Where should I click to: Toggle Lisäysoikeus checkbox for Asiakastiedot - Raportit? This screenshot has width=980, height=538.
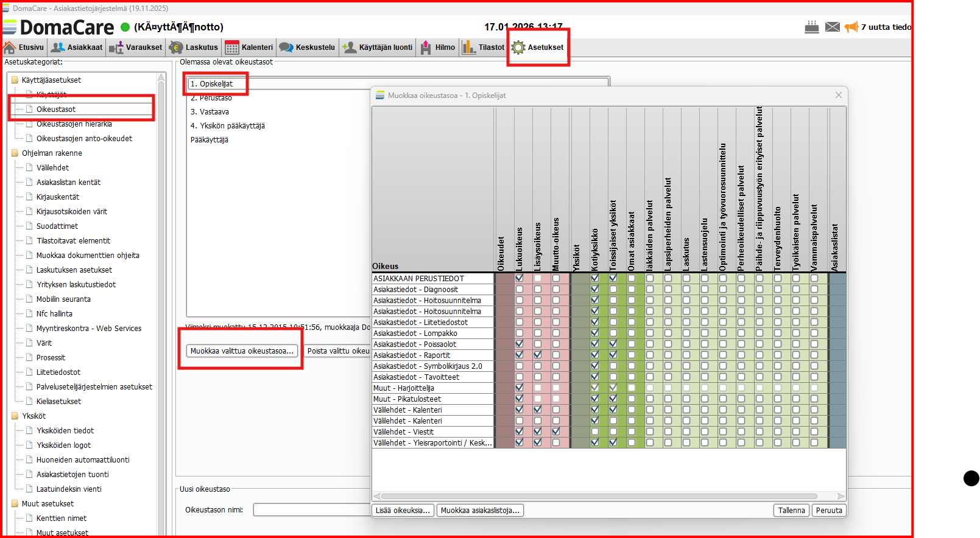pyautogui.click(x=538, y=355)
